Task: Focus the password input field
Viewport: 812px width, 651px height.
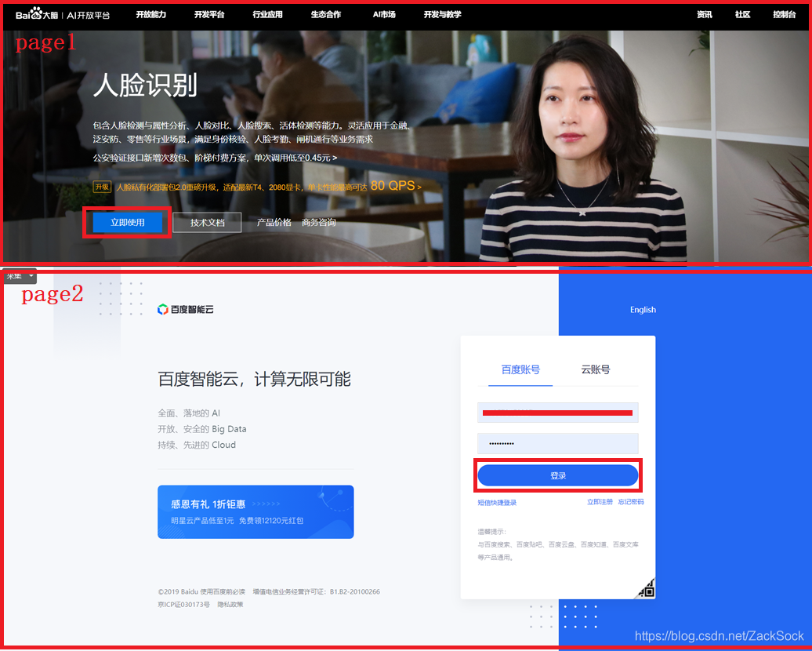Action: pyautogui.click(x=558, y=444)
